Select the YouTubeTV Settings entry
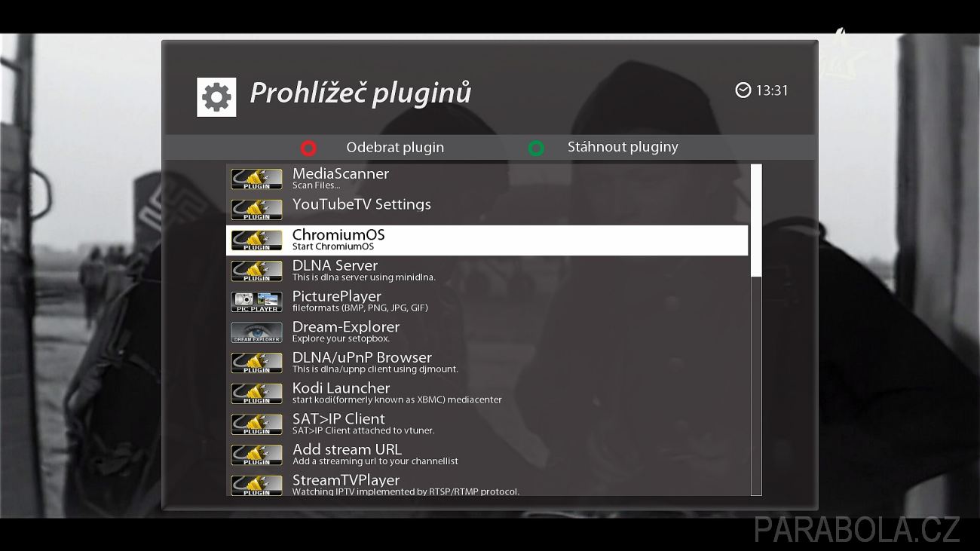The image size is (980, 551). pyautogui.click(x=487, y=210)
